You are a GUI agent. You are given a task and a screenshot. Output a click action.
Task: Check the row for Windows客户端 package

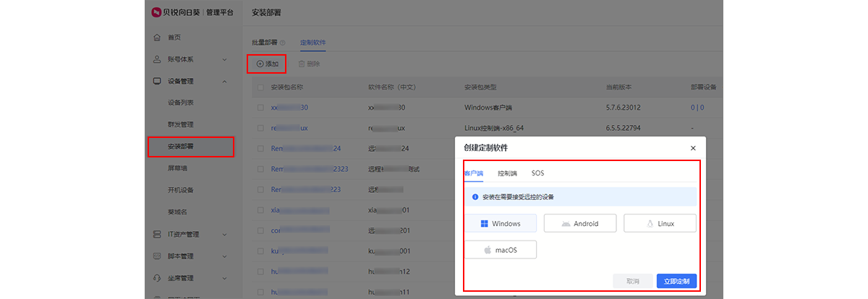(260, 107)
